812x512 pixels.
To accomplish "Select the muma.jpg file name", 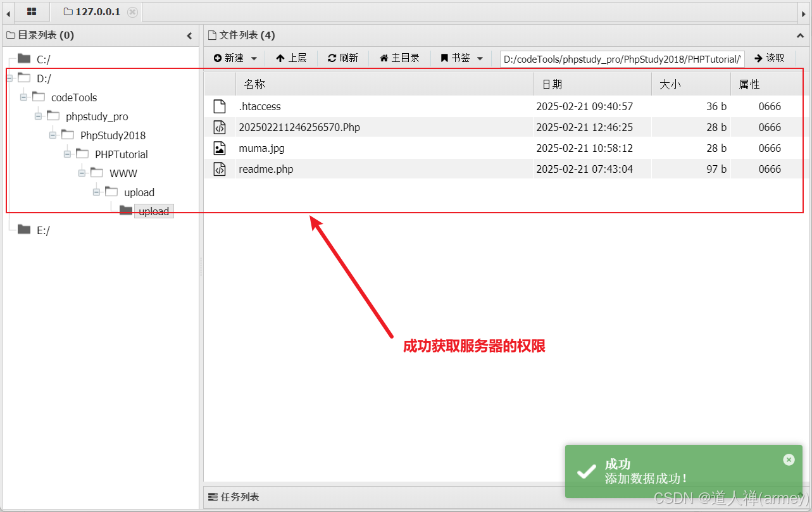I will pos(261,148).
